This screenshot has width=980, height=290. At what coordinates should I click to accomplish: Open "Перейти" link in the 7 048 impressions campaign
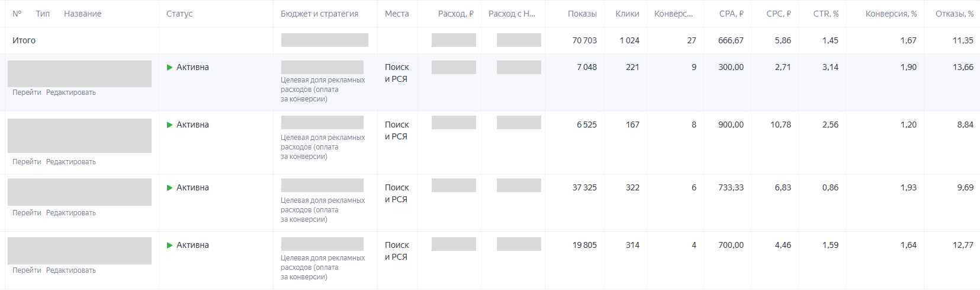27,93
